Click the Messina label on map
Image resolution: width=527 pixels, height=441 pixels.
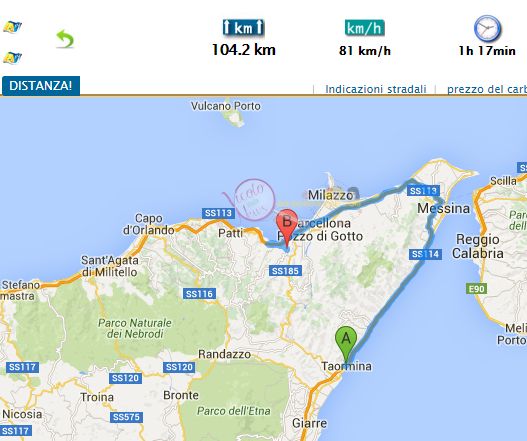click(x=443, y=208)
